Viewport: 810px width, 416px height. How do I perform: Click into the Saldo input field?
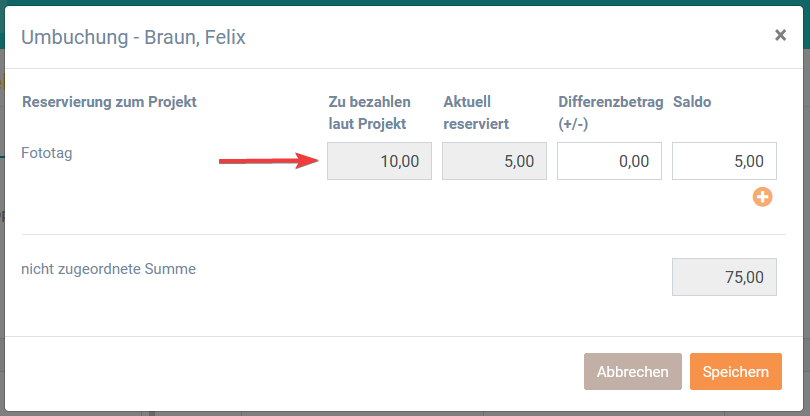pyautogui.click(x=724, y=161)
